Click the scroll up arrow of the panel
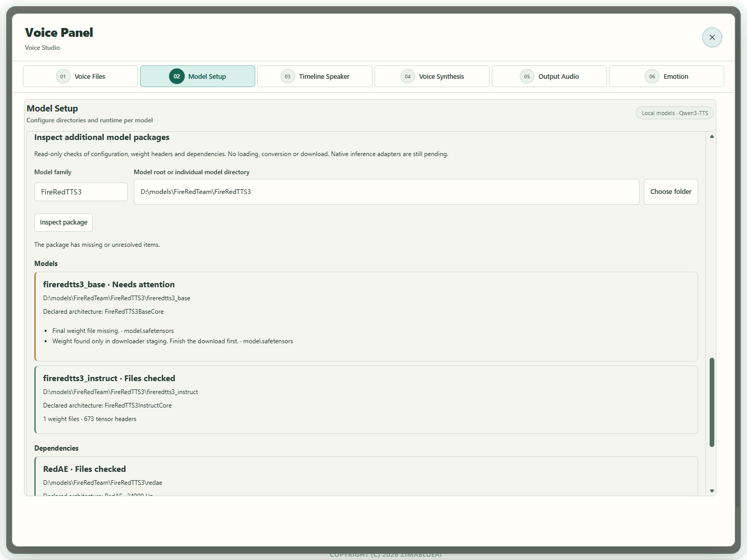The width and height of the screenshot is (747, 560). tap(712, 136)
